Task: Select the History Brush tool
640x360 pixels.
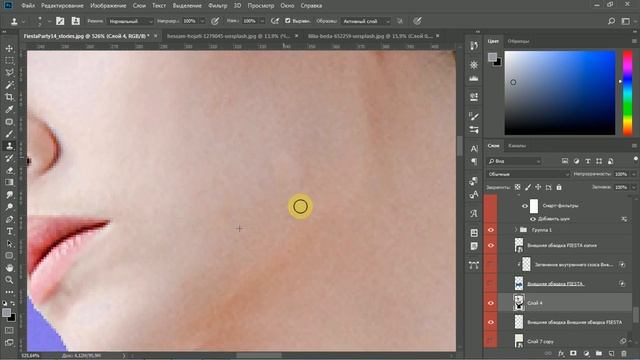Action: pyautogui.click(x=9, y=158)
